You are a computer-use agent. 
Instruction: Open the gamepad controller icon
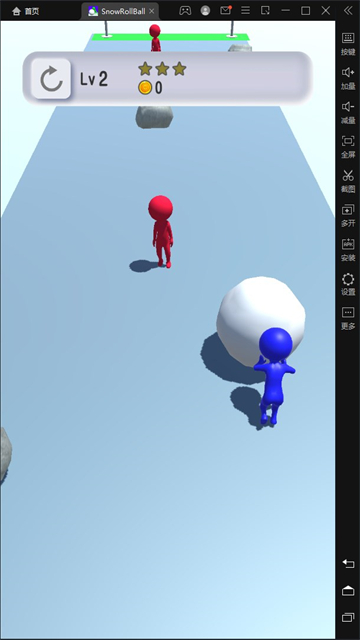tap(185, 11)
